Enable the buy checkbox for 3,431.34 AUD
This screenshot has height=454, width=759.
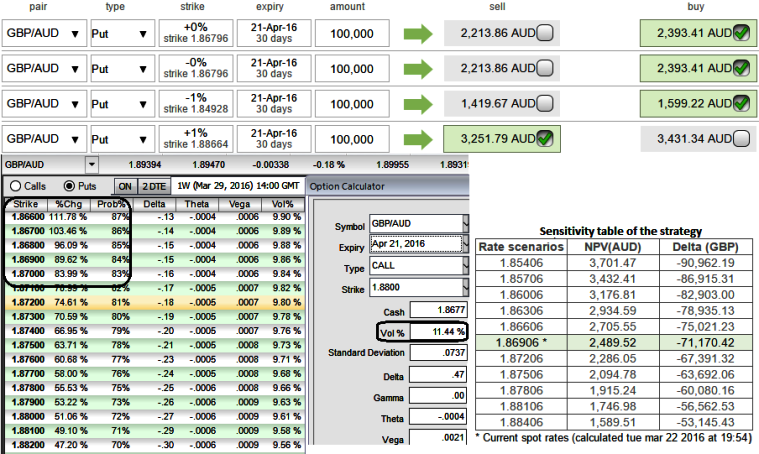pyautogui.click(x=740, y=139)
